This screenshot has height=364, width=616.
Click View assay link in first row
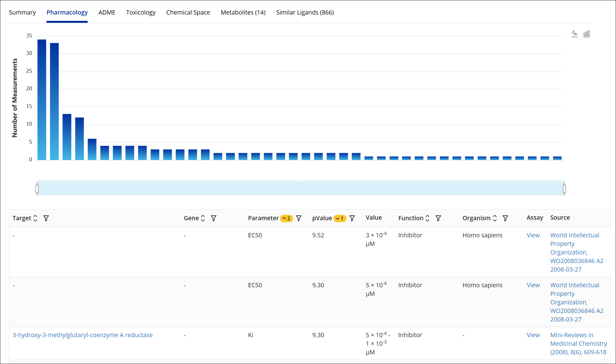point(533,235)
